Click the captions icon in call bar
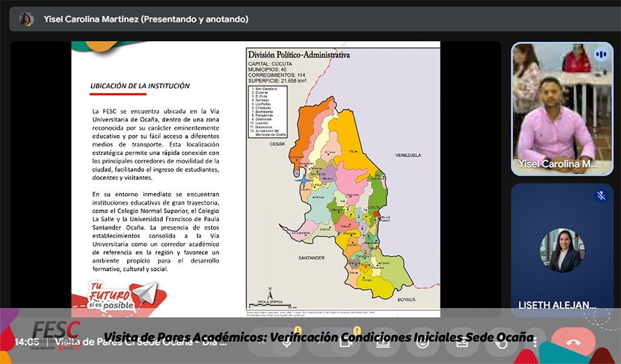621x364 pixels. coord(462,342)
